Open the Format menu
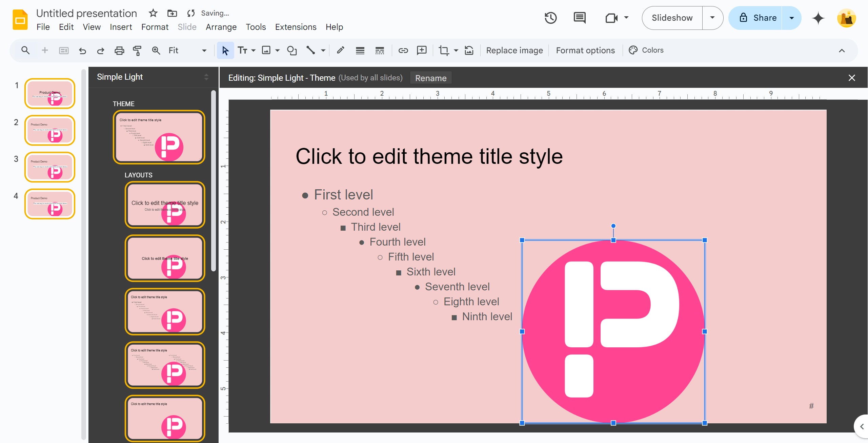The width and height of the screenshot is (868, 443). 155,27
